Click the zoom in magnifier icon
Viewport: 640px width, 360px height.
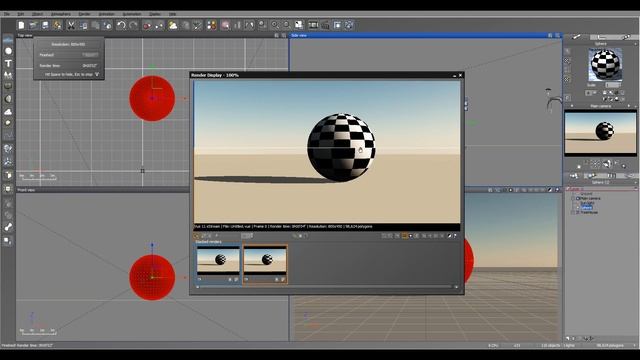point(275,25)
